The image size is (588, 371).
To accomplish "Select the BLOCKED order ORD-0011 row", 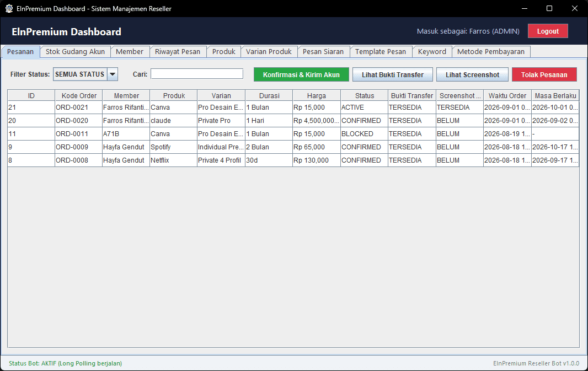I will tap(293, 134).
